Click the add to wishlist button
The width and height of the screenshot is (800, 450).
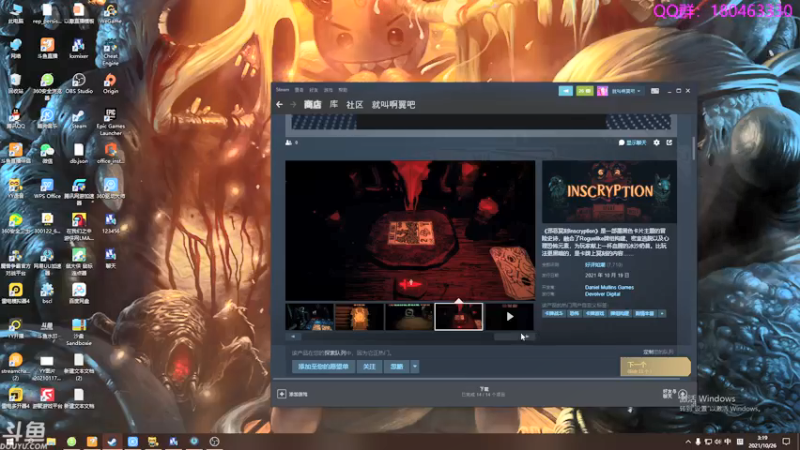pos(323,366)
